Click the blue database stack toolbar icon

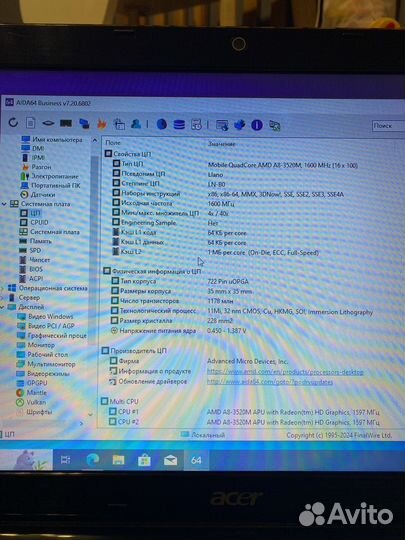[179, 124]
